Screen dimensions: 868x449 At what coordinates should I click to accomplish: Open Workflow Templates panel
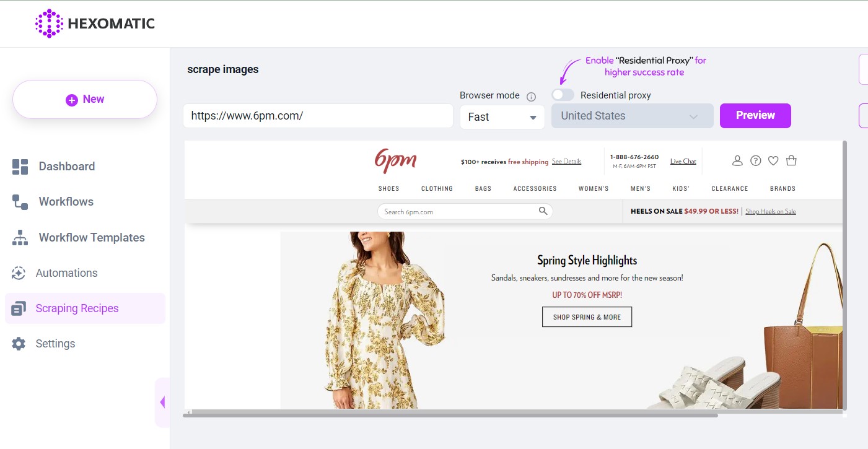92,237
